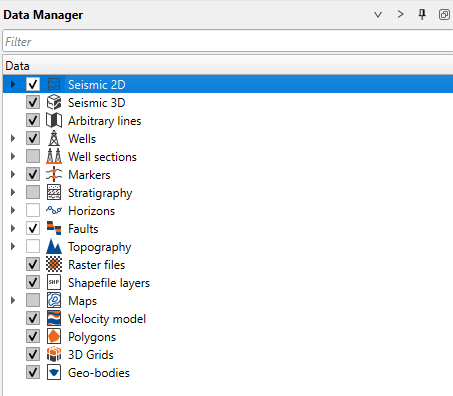Click the Raster files checkered icon

[x=54, y=264]
